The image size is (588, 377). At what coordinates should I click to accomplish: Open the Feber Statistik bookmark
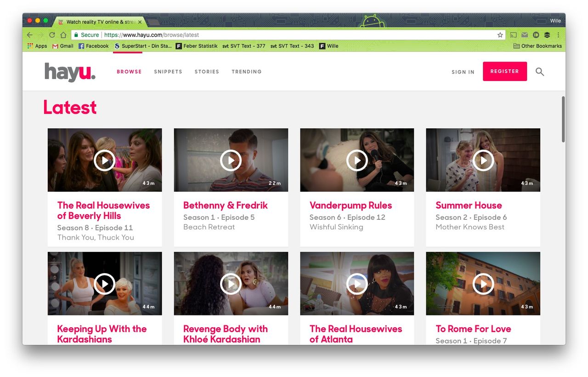(197, 46)
